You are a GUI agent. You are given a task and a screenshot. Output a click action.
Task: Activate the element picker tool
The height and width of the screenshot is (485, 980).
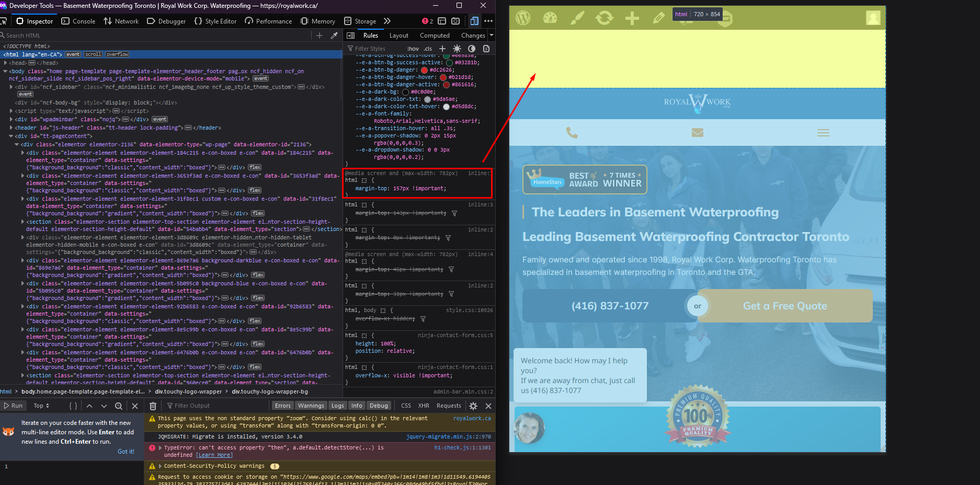pos(3,21)
